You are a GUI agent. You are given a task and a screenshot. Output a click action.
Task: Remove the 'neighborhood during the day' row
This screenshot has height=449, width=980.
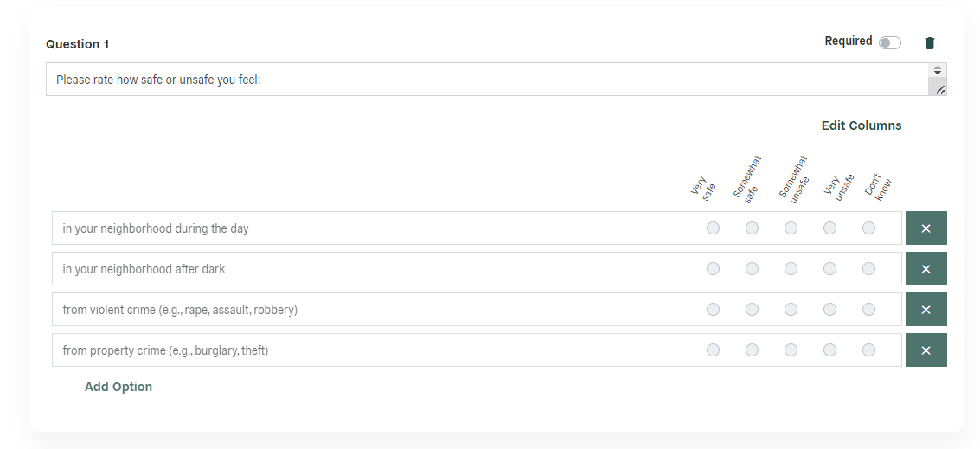tap(926, 228)
